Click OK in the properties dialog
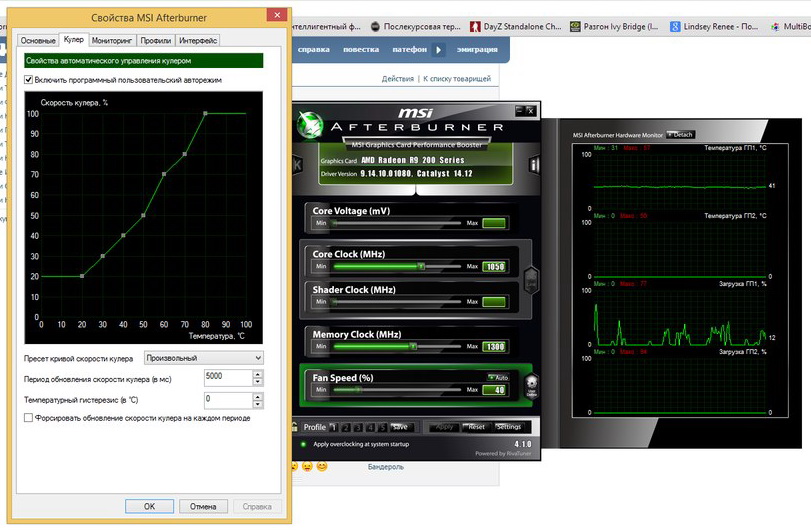This screenshot has height=531, width=811. click(149, 506)
